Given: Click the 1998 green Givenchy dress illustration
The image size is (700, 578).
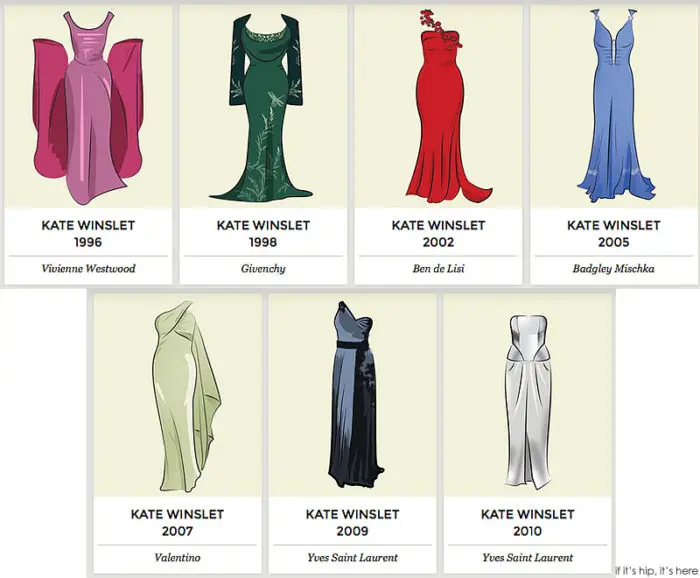Looking at the screenshot, I should point(263,107).
